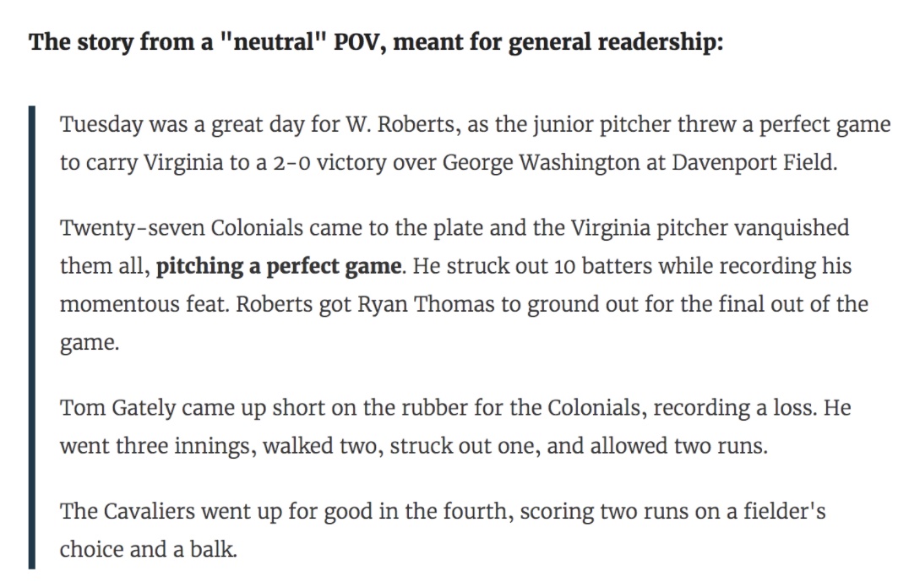Click the lone word "game." ending paragraph two
This screenshot has height=588, width=909.
click(x=90, y=343)
